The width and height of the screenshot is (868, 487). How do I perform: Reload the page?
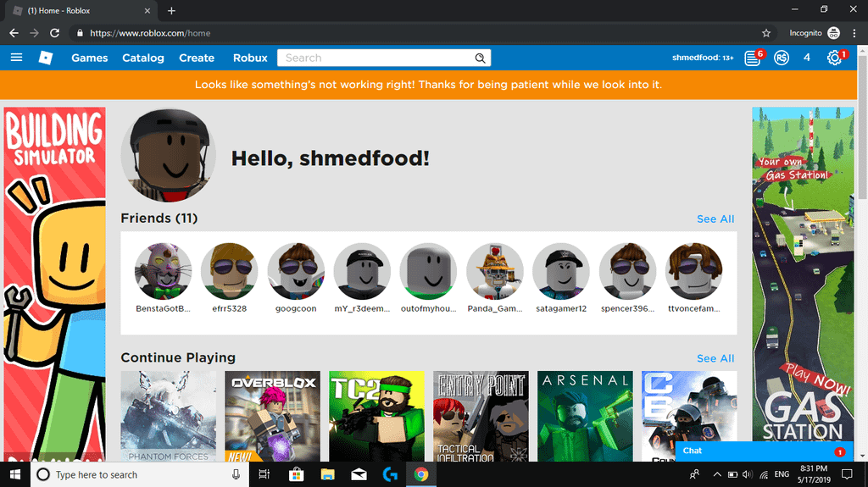[54, 33]
